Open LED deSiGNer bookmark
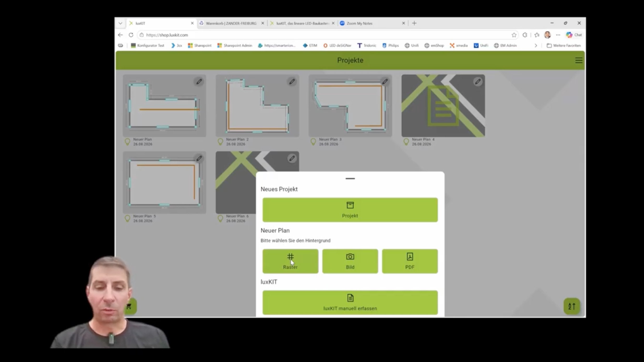The width and height of the screenshot is (644, 362). 337,45
